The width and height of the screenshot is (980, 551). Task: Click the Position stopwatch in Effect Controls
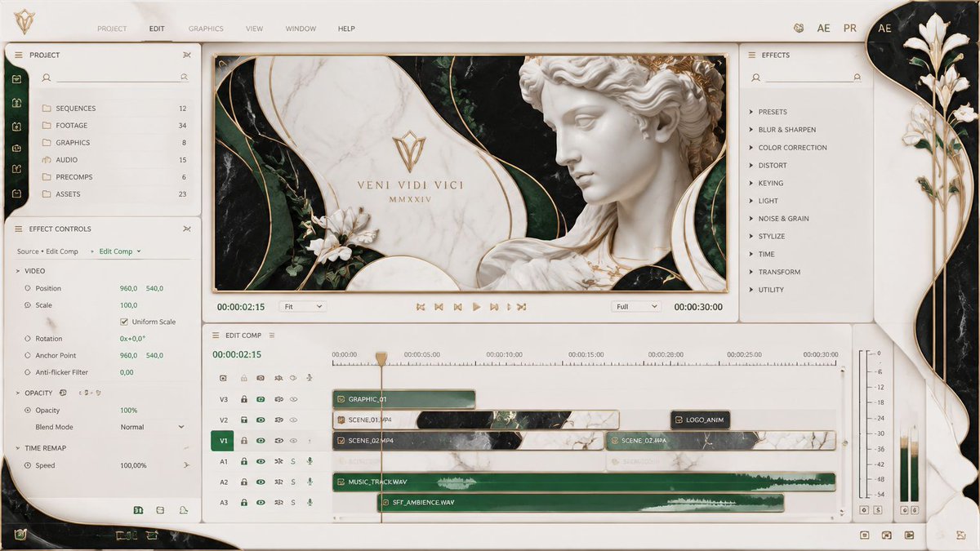(x=29, y=288)
